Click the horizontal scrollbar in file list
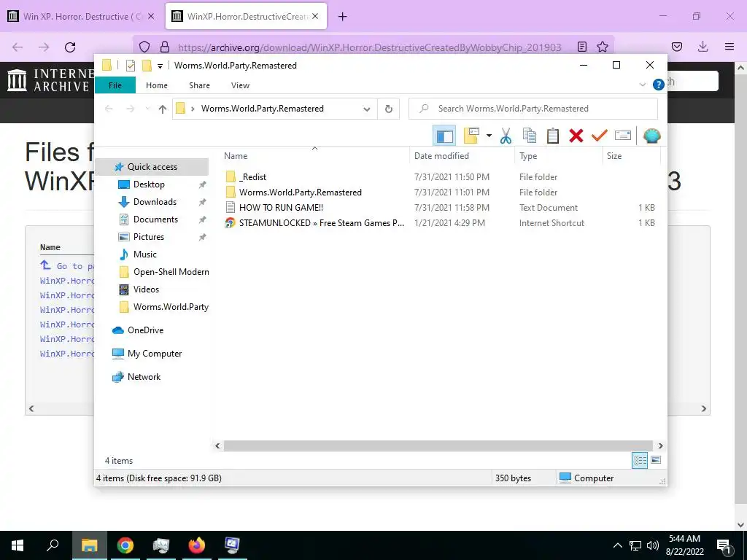Screen dimensions: 747x560 coord(438,446)
